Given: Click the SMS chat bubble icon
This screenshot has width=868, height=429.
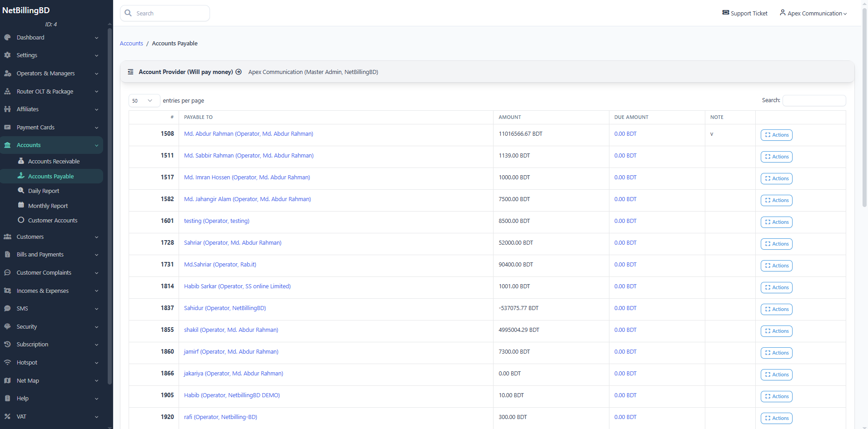Looking at the screenshot, I should [7, 308].
